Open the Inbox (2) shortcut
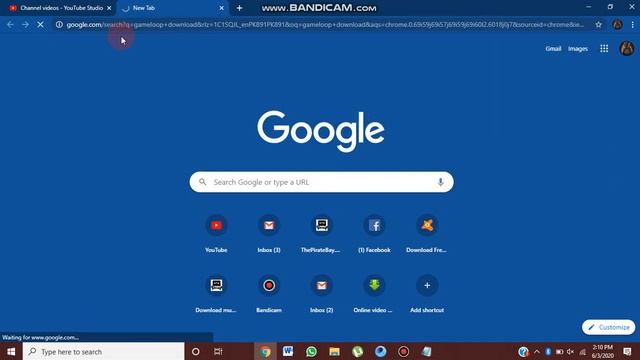This screenshot has height=360, width=640. click(x=322, y=285)
